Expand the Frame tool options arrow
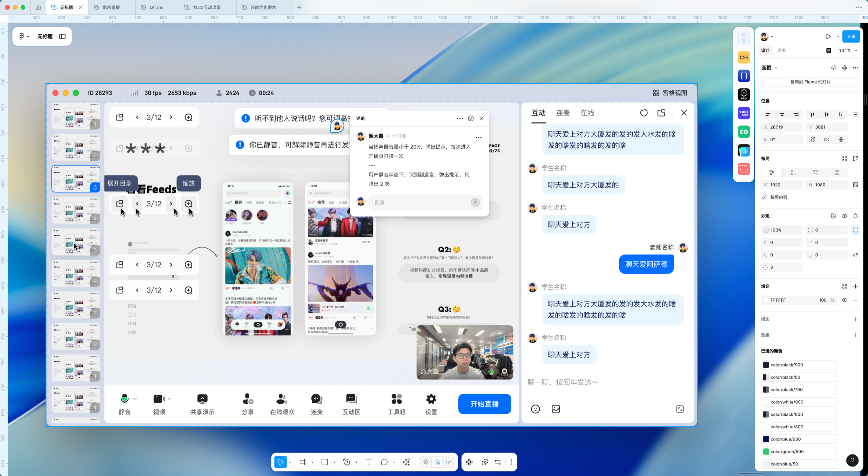The height and width of the screenshot is (476, 868). click(x=312, y=462)
